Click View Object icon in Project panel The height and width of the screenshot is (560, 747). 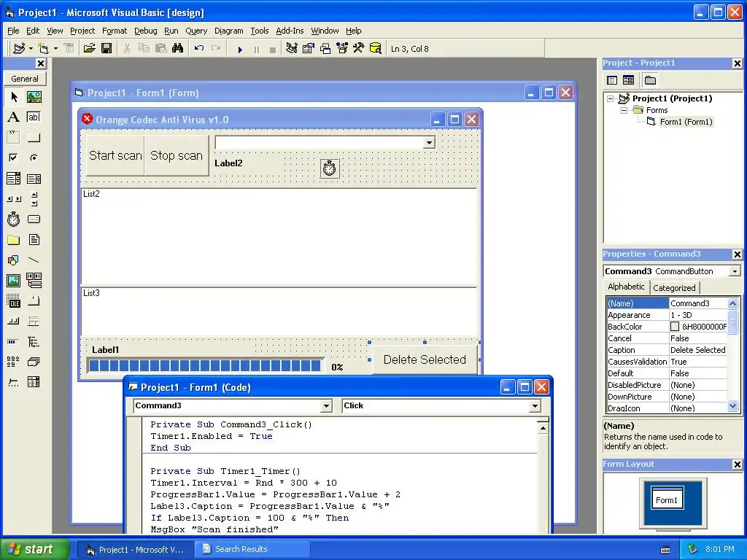(628, 80)
